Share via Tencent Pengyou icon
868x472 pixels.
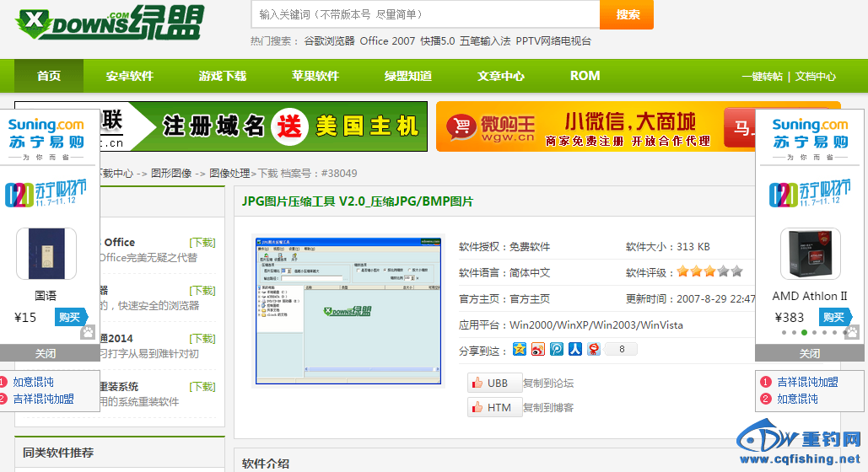point(557,349)
